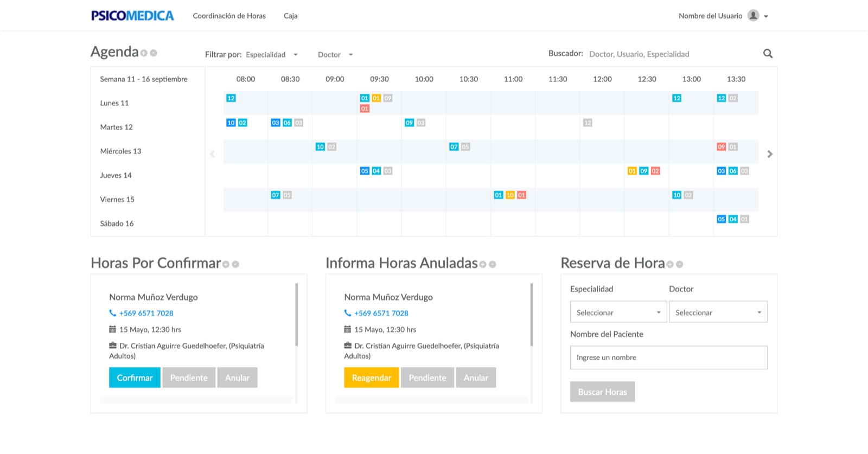Click calendar icon in Informa Horas Anuladas card

point(347,329)
